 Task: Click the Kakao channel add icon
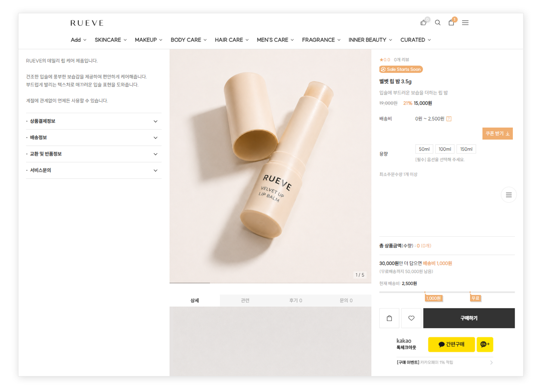tap(485, 344)
